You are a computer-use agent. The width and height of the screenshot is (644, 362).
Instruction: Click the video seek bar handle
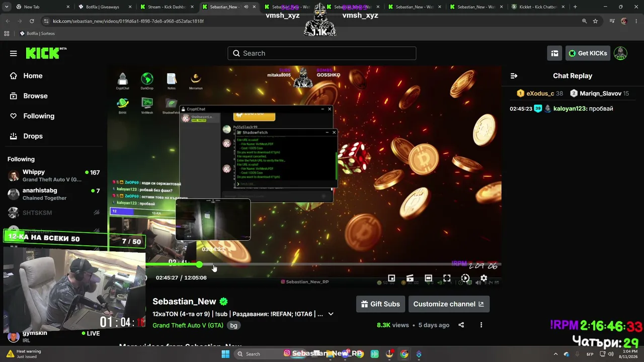point(199,264)
